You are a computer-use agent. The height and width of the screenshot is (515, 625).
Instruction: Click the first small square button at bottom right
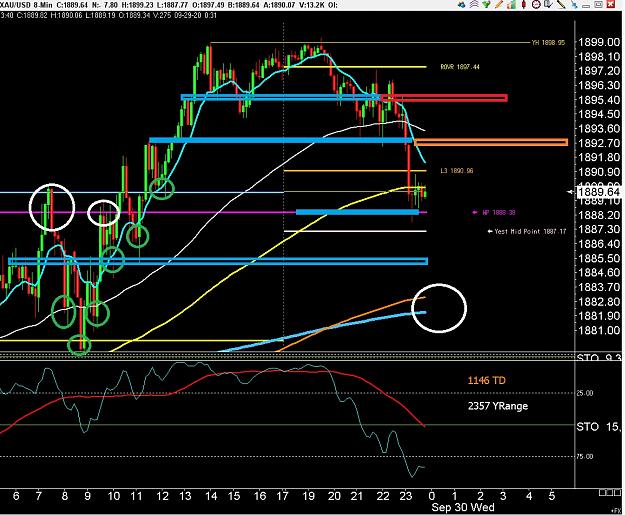pyautogui.click(x=602, y=493)
